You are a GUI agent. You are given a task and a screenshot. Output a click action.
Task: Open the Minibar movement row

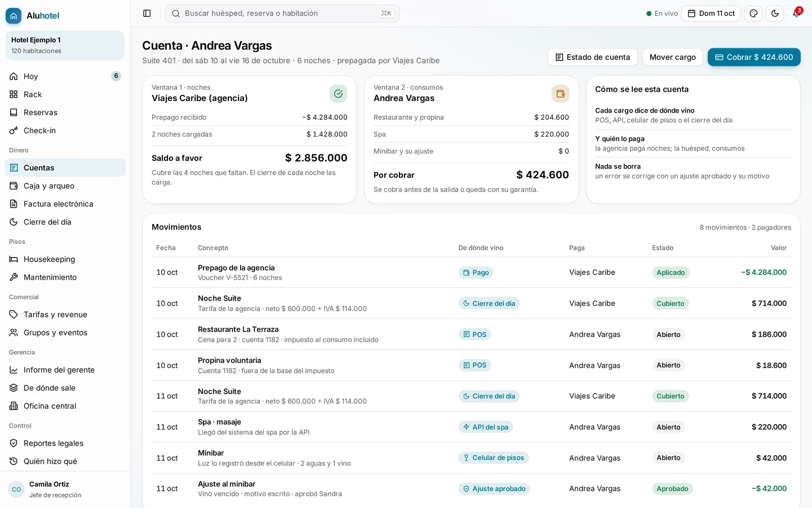point(471,458)
